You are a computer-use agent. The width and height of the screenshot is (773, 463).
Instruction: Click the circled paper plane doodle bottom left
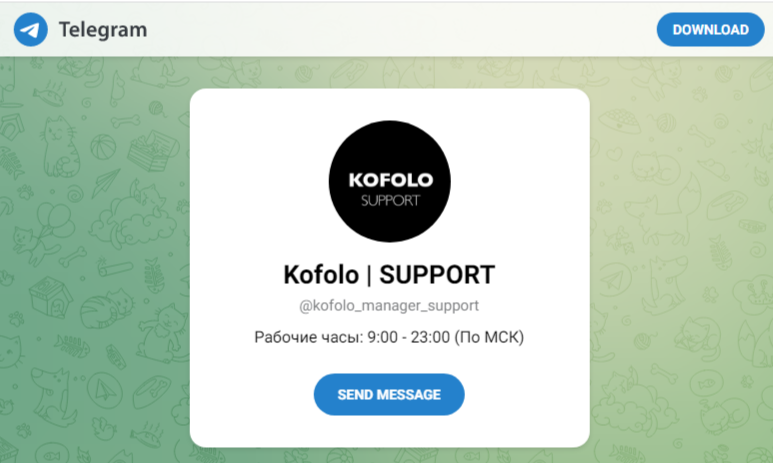(x=105, y=390)
